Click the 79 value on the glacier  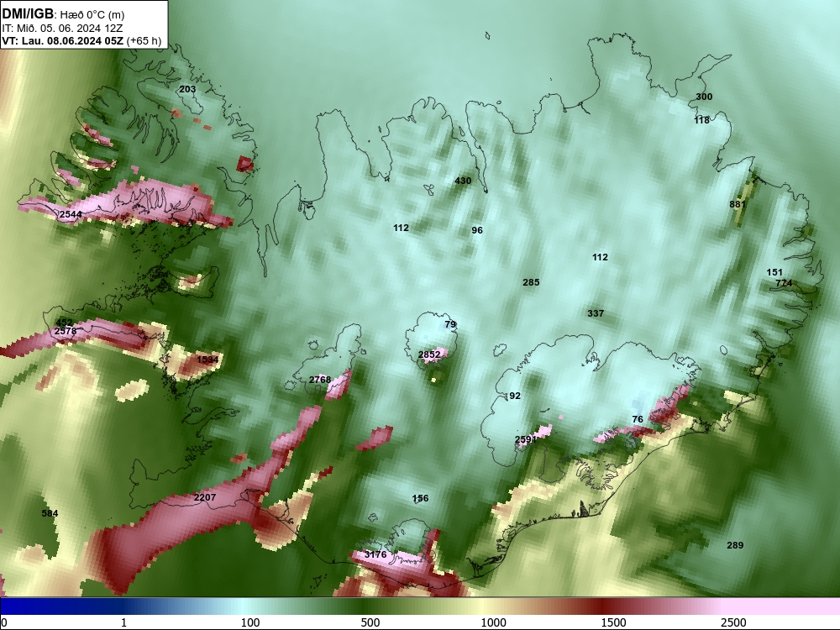click(x=450, y=324)
